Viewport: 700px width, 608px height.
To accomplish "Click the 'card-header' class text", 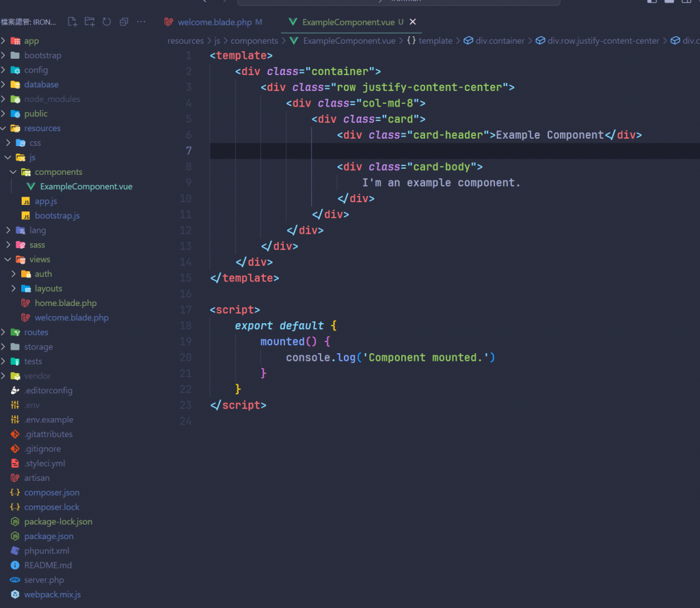I will pos(448,135).
